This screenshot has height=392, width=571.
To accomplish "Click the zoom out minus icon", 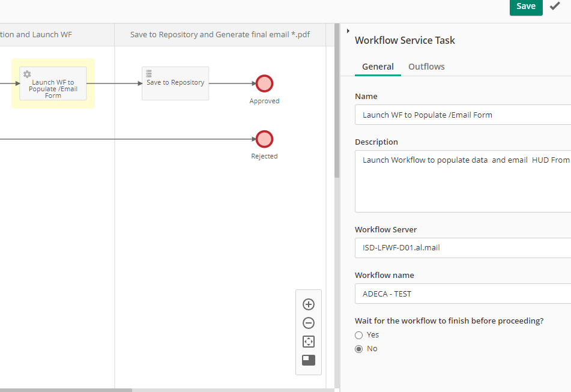I will 309,323.
